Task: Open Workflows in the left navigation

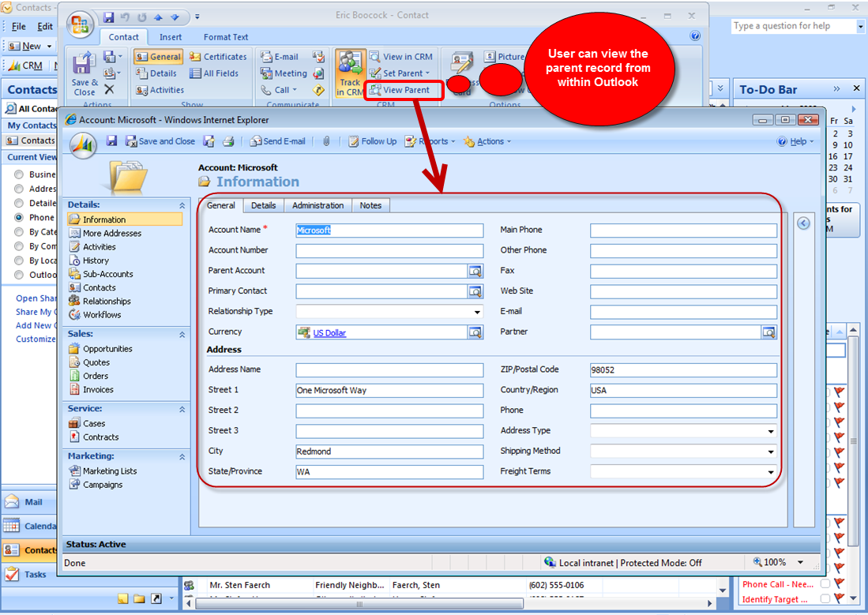Action: click(102, 314)
